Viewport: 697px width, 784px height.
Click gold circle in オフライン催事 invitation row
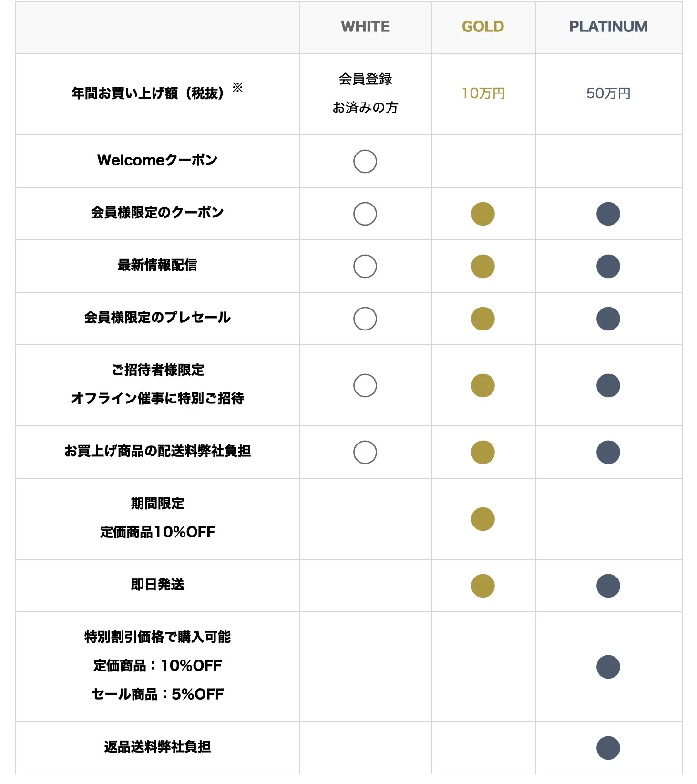pyautogui.click(x=483, y=385)
